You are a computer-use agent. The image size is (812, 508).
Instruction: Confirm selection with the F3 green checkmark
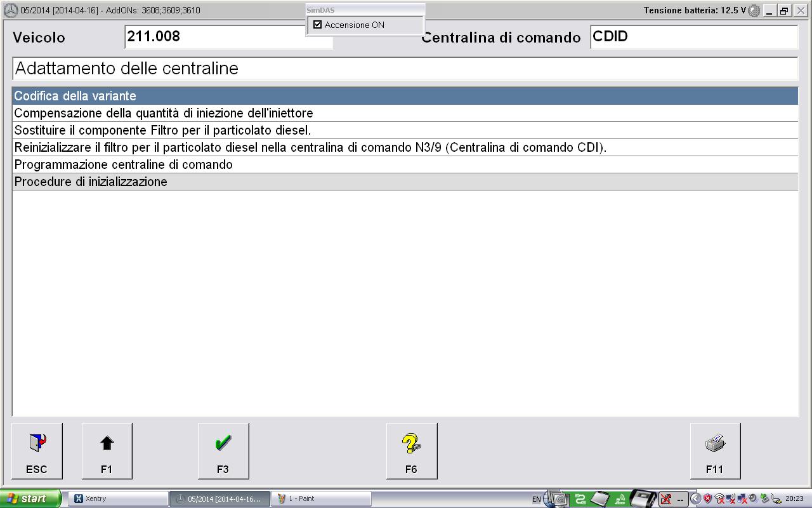pos(223,451)
